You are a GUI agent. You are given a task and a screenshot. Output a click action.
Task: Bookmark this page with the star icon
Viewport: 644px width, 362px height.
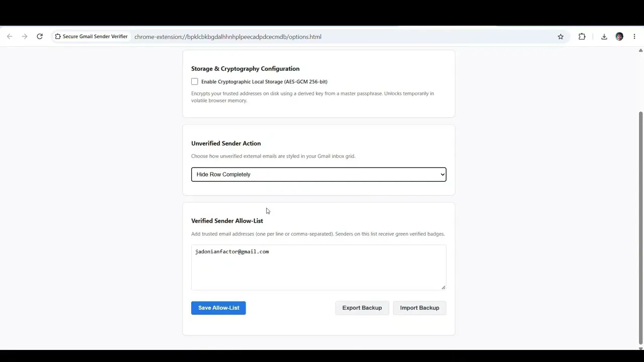(560, 37)
